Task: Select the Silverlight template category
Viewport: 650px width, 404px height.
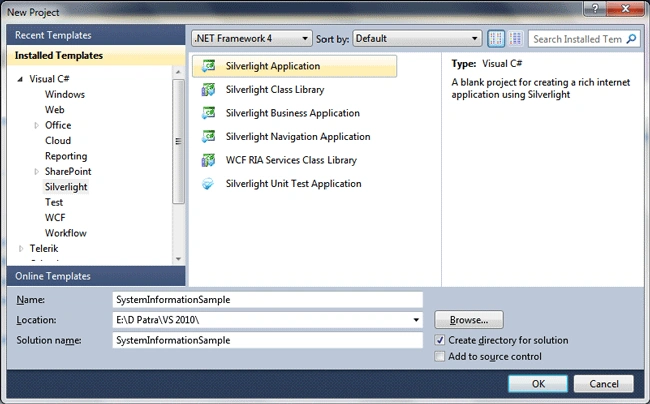Action: tap(66, 187)
